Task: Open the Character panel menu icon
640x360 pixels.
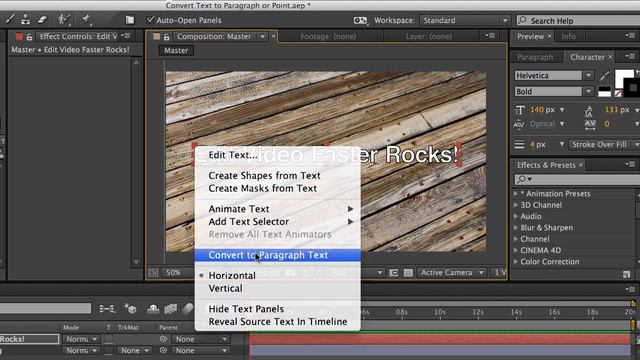Action: (630, 56)
